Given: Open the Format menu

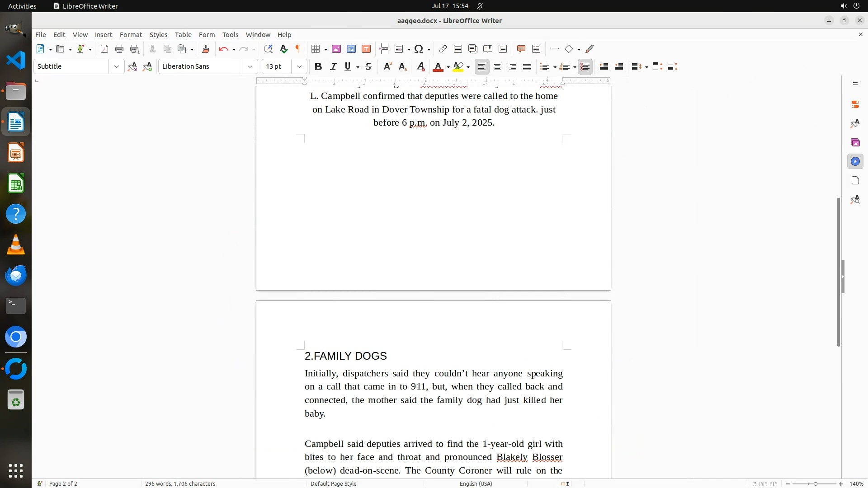Looking at the screenshot, I should [x=131, y=35].
